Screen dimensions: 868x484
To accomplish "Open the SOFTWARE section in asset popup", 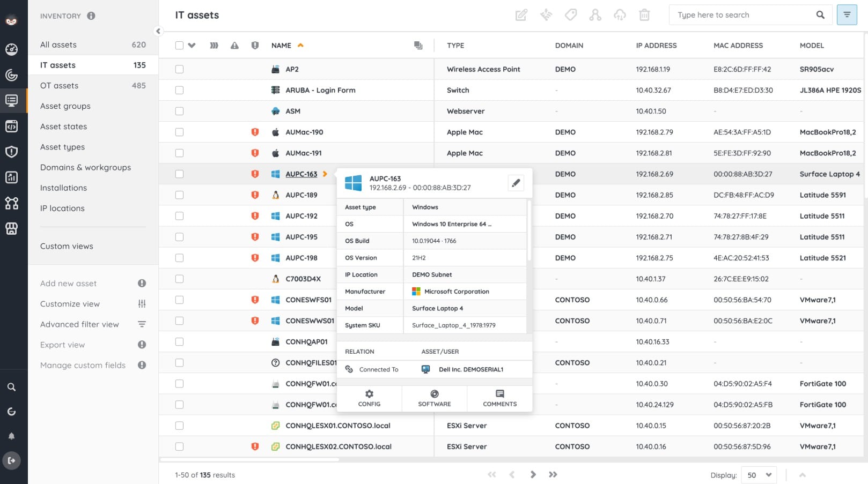I will click(434, 398).
